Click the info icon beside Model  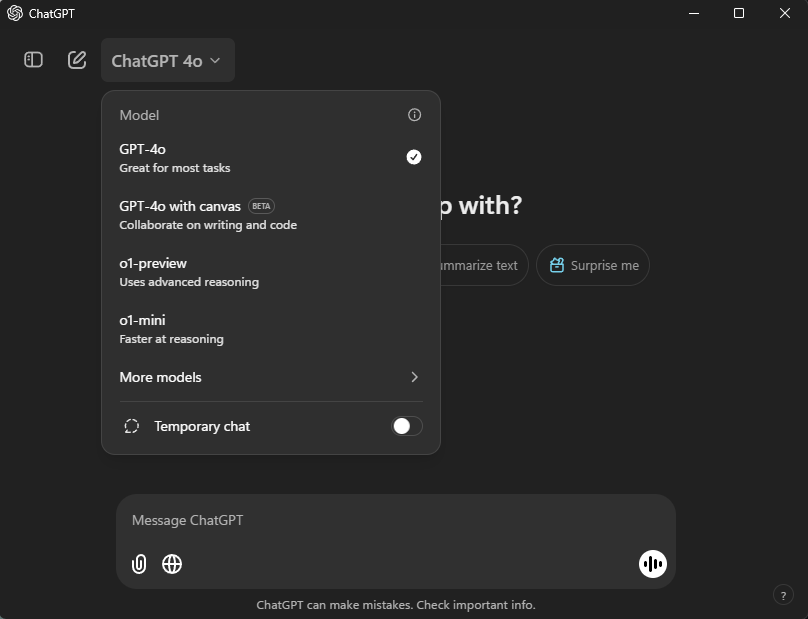[414, 115]
